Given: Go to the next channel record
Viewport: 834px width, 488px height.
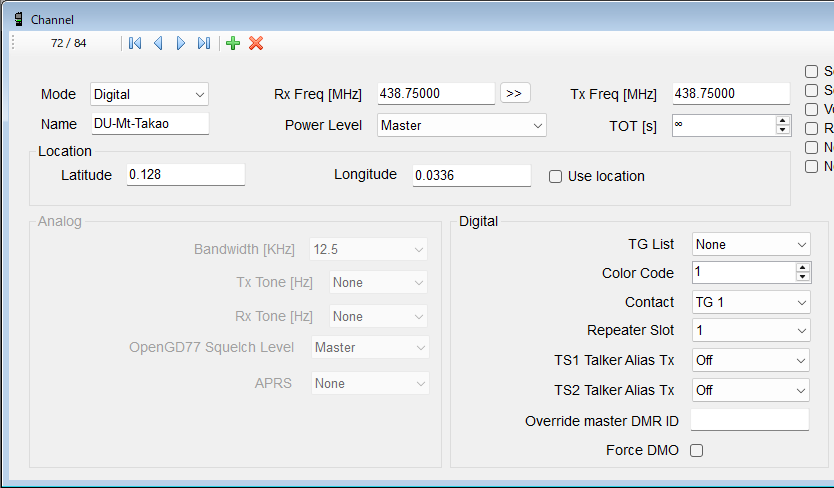Looking at the screenshot, I should [181, 43].
